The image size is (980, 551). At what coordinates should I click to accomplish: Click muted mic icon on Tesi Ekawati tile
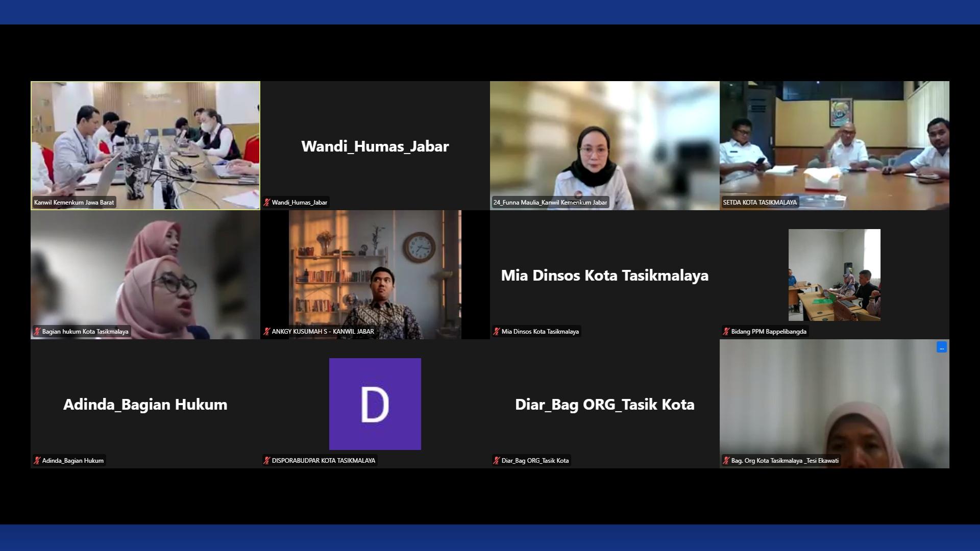pyautogui.click(x=726, y=461)
